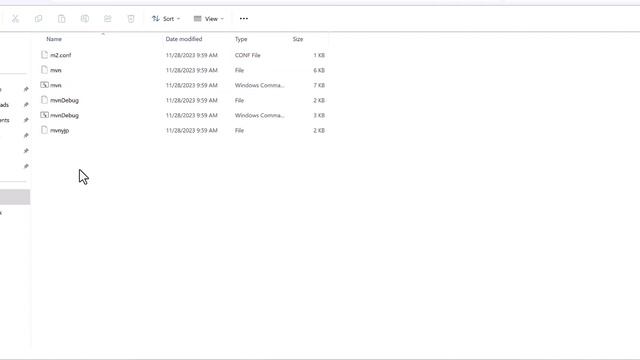Image resolution: width=640 pixels, height=360 pixels.
Task: Open the Sort dropdown menu
Action: coord(166,19)
